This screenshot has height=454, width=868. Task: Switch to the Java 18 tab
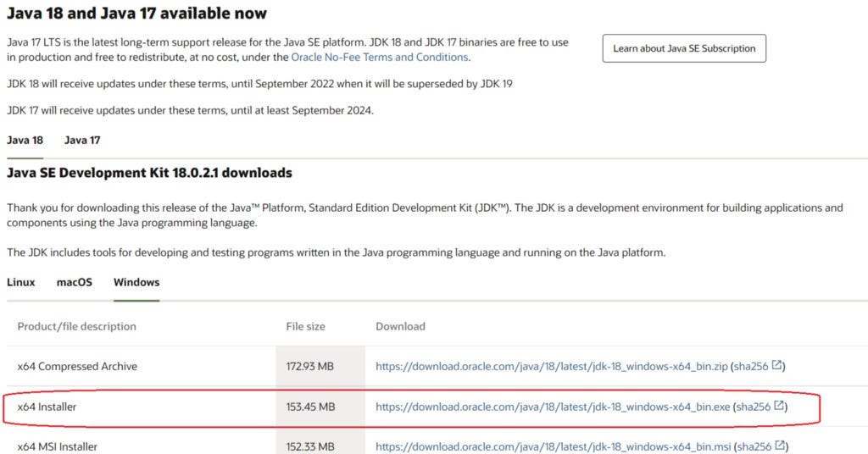click(x=25, y=141)
